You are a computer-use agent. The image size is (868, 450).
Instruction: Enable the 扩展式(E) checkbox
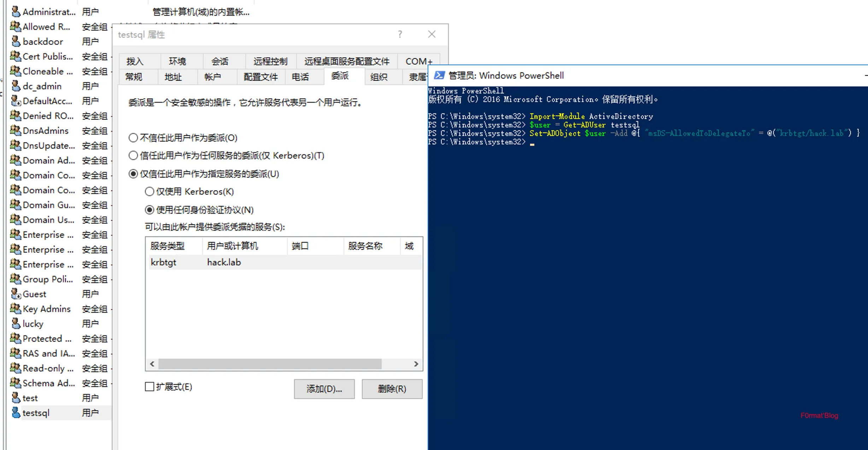pyautogui.click(x=149, y=387)
